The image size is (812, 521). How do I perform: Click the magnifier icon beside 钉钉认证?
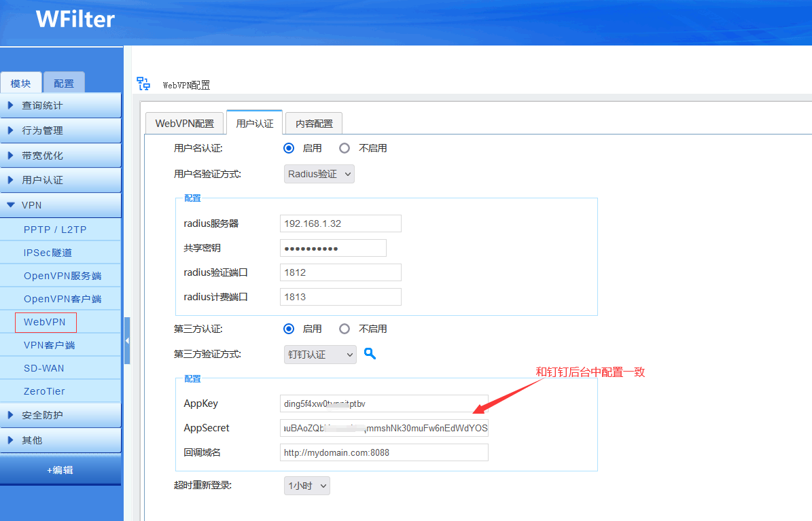pyautogui.click(x=370, y=354)
